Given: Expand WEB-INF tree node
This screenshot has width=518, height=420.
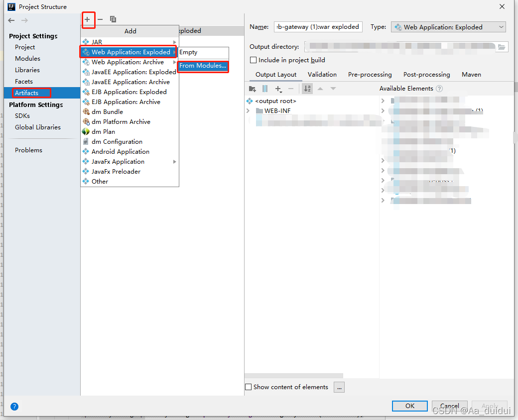Looking at the screenshot, I should (248, 110).
